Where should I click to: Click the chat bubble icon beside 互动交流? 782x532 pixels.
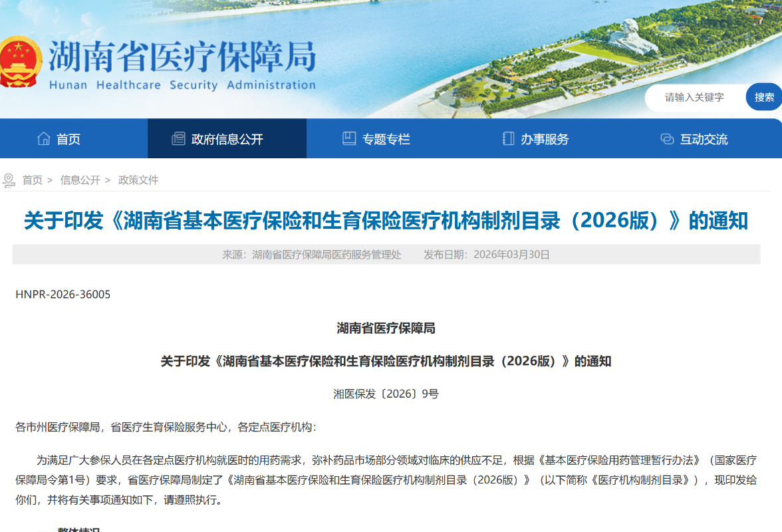(x=667, y=139)
